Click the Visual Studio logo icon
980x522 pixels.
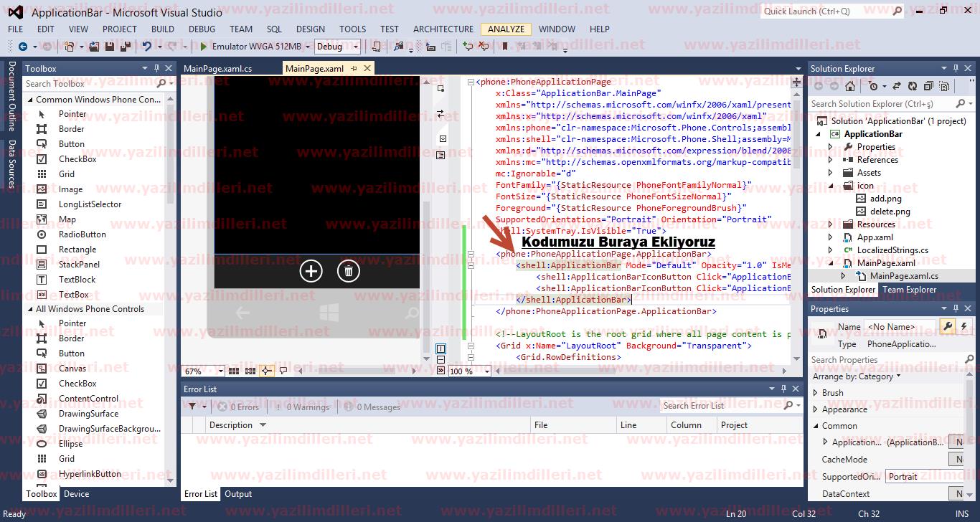(x=15, y=11)
